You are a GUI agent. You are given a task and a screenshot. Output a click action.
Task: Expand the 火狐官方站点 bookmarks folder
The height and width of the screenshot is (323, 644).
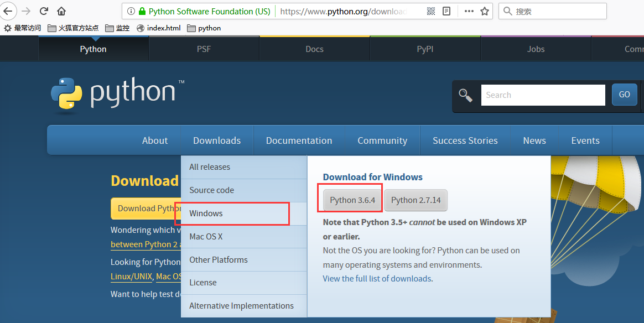point(73,28)
